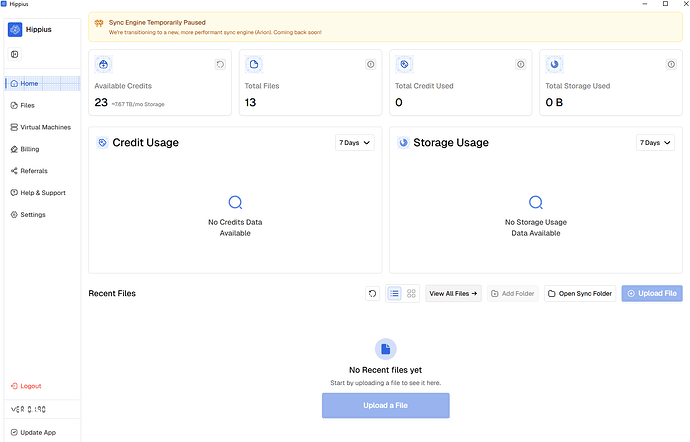The height and width of the screenshot is (442, 690).
Task: Open Billing from the sidebar
Action: [x=30, y=149]
